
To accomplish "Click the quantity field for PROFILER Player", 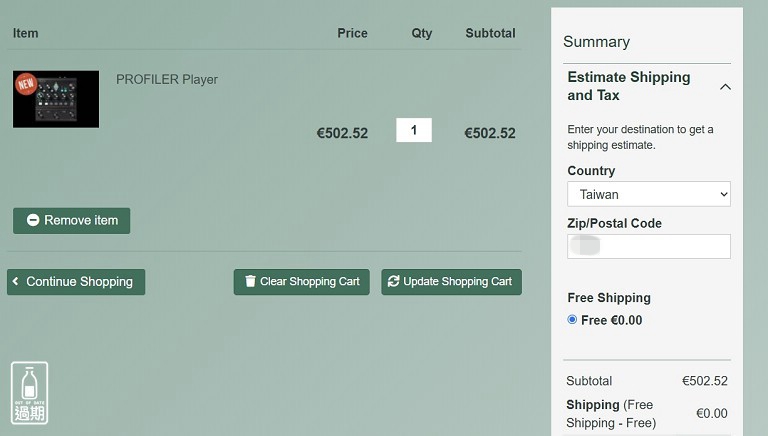I will [x=414, y=130].
